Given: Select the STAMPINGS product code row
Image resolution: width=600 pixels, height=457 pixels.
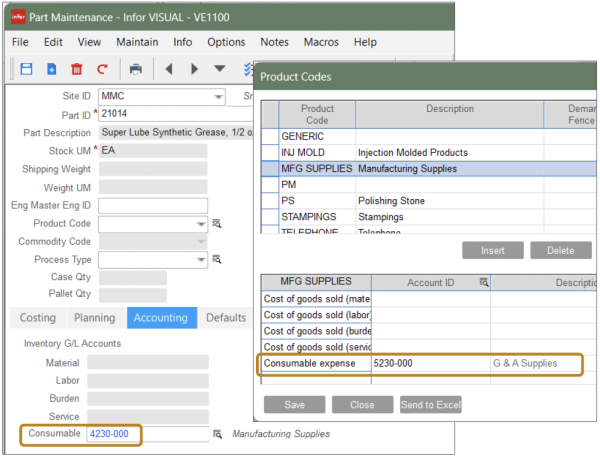Looking at the screenshot, I should tap(429, 217).
